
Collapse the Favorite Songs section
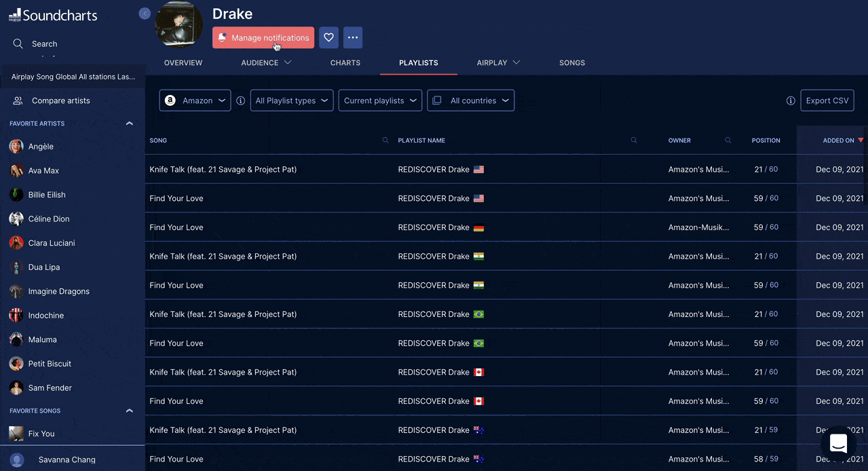[x=130, y=411]
